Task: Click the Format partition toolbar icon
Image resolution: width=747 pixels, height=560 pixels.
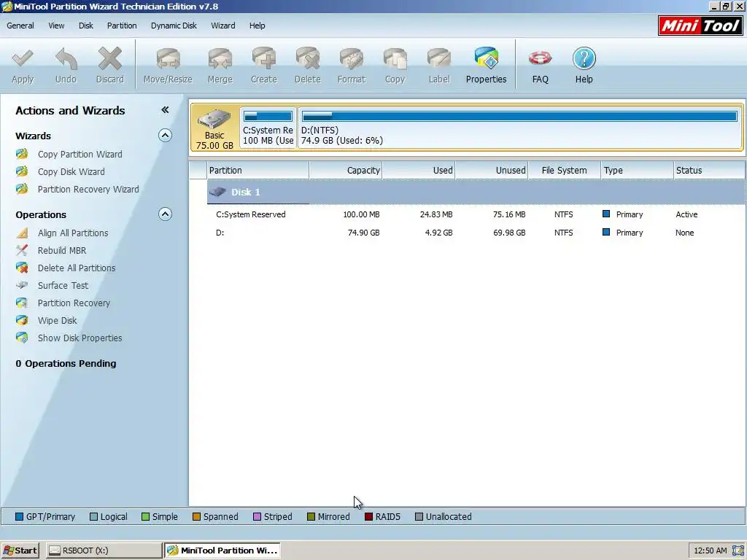Action: pos(352,59)
